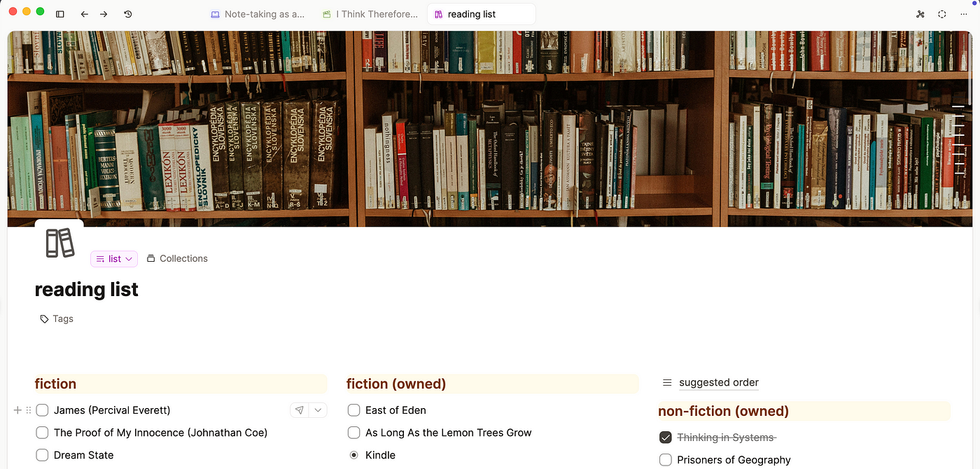Image resolution: width=980 pixels, height=469 pixels.
Task: Switch to the I Think Therefore... tab
Action: pos(370,14)
